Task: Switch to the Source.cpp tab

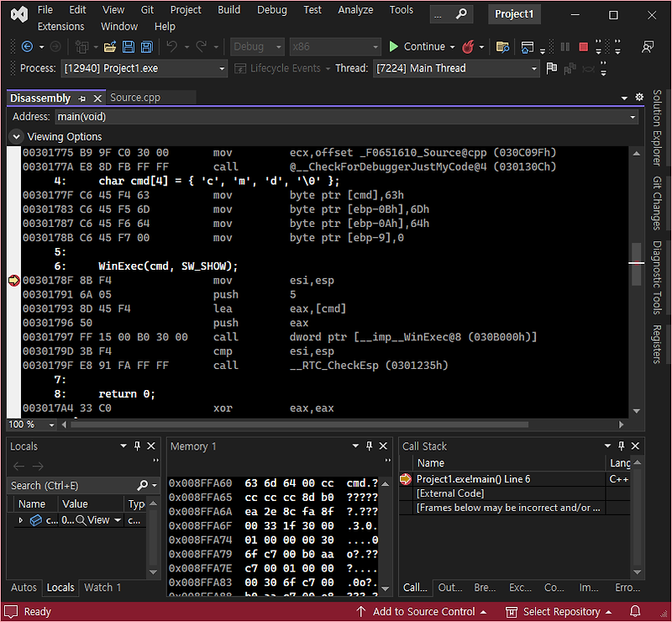Action: 135,98
